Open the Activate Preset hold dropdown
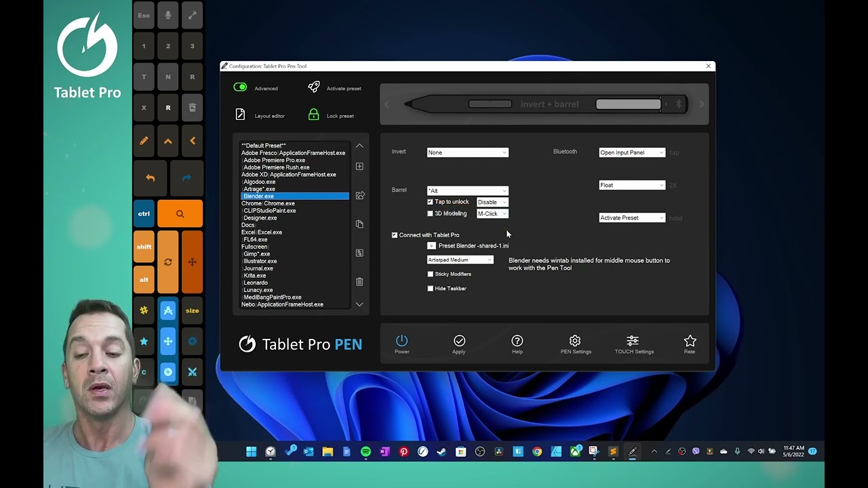Viewport: 868px width, 488px height. click(x=632, y=218)
